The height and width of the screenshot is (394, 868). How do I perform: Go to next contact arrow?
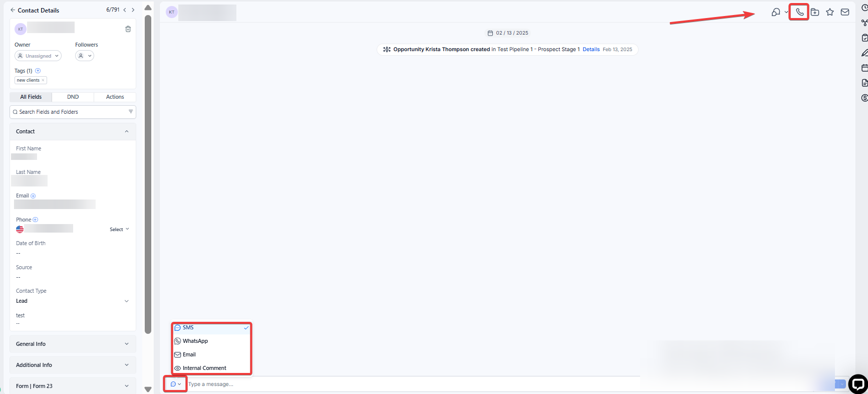coord(133,10)
